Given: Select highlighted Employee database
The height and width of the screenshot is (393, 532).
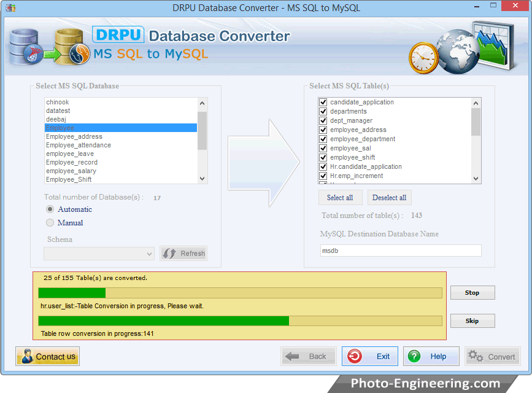Looking at the screenshot, I should [x=120, y=128].
